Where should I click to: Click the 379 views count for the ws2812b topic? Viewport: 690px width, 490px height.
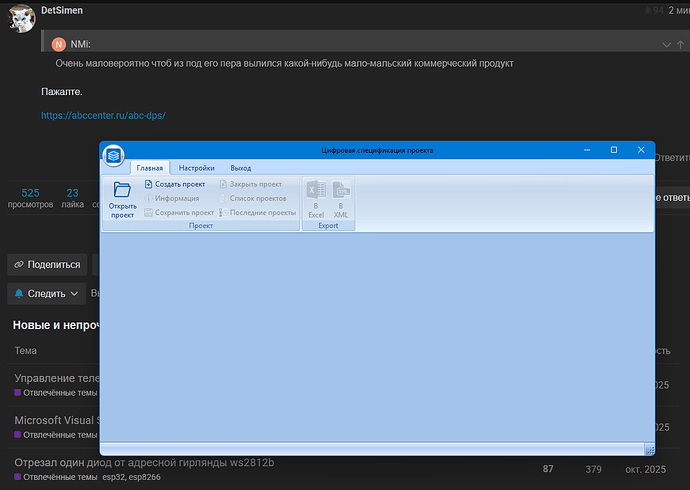click(x=593, y=469)
